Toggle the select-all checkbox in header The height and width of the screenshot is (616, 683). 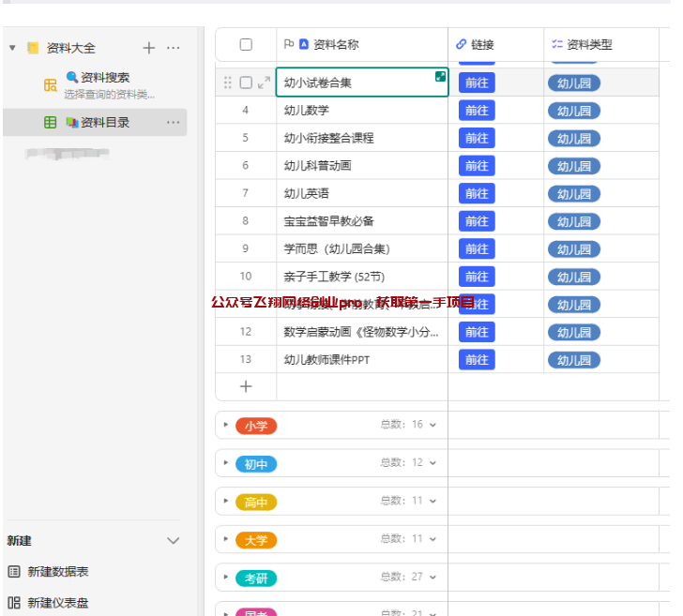pyautogui.click(x=246, y=44)
